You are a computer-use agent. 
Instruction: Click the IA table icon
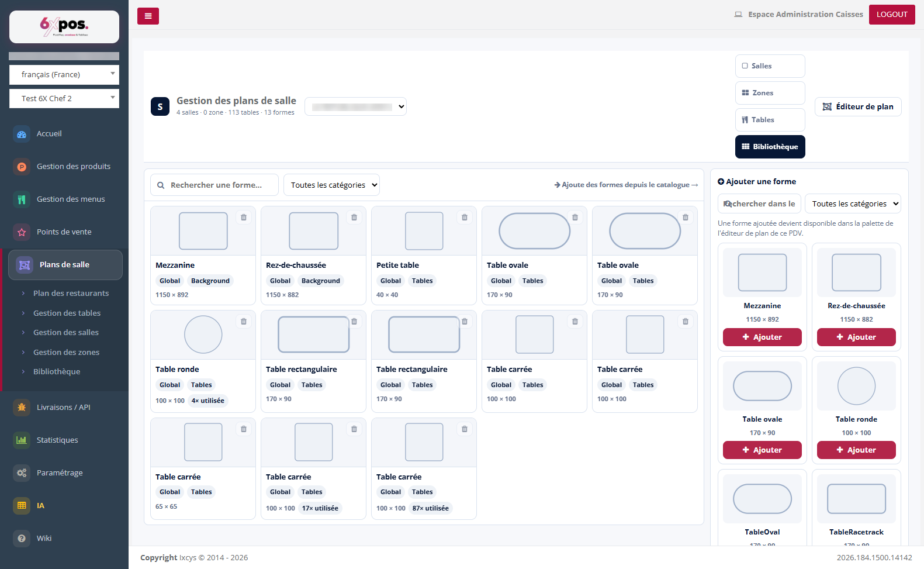pos(22,506)
